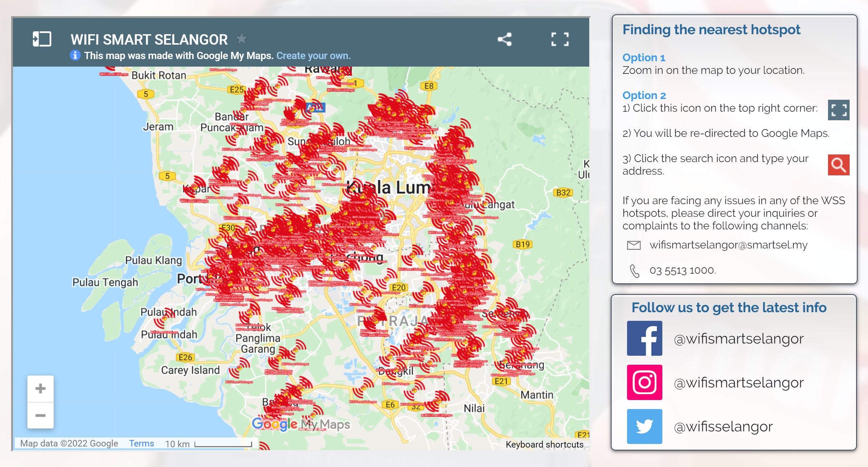Click the B19 road shield on map
868x467 pixels.
pos(523,244)
